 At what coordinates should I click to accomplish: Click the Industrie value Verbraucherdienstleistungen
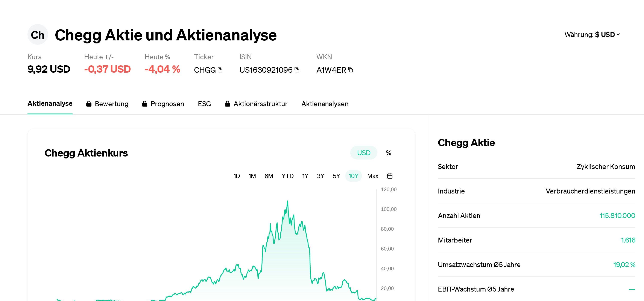[x=590, y=191]
